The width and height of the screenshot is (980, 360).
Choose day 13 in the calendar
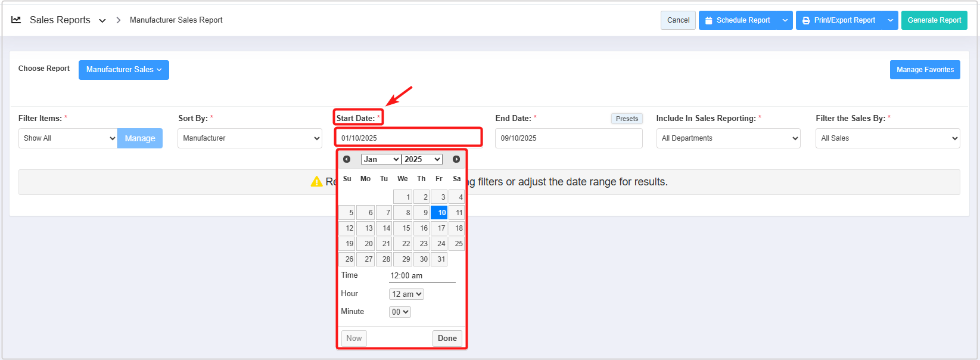click(365, 228)
